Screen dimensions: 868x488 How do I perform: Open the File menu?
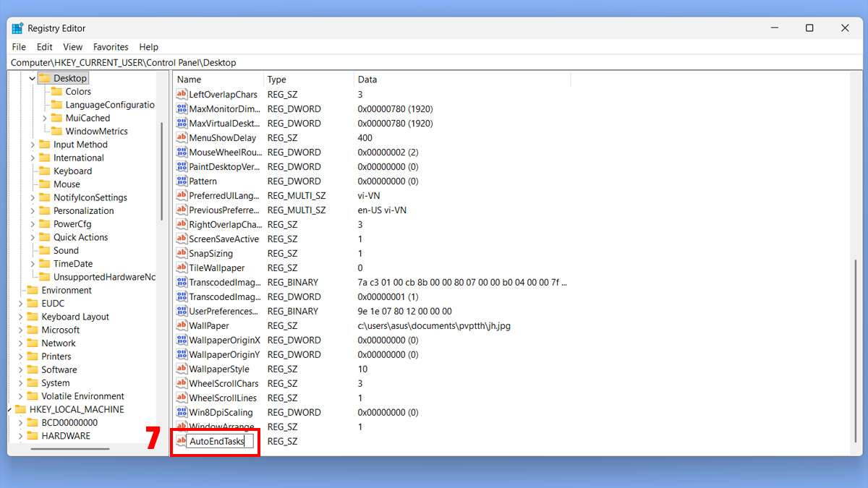(x=19, y=47)
